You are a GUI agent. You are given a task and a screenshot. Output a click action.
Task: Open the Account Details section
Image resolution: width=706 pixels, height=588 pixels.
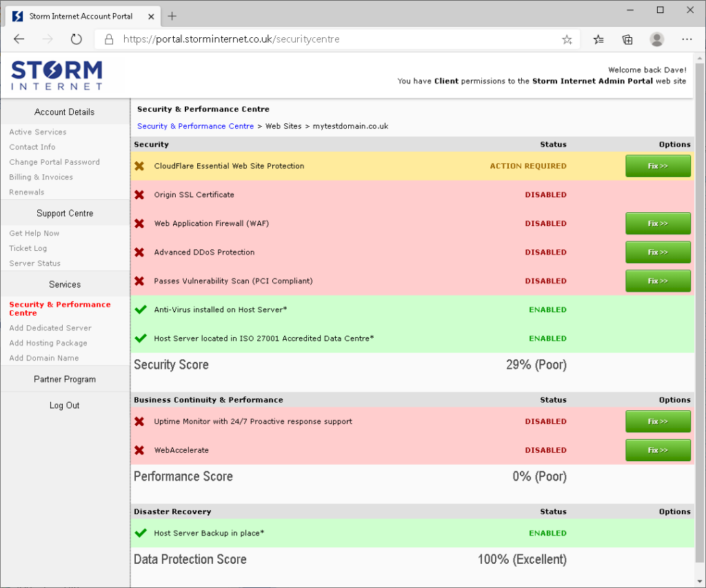tap(64, 112)
